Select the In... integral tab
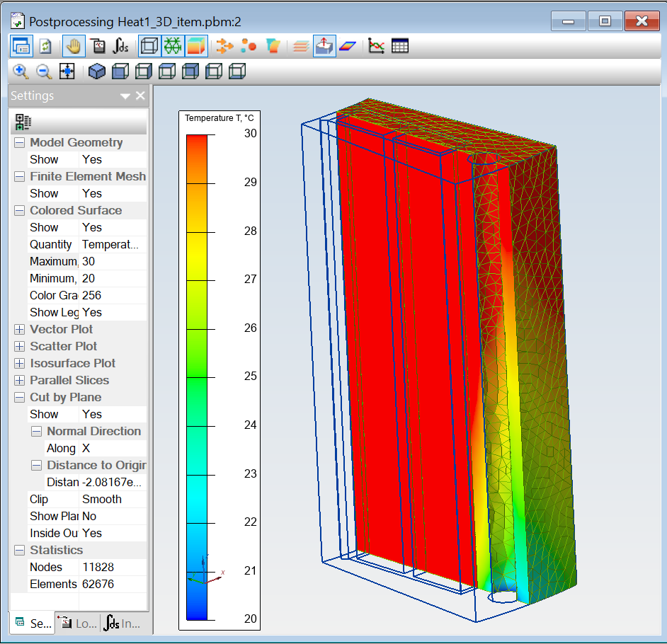667x644 pixels. (x=122, y=623)
